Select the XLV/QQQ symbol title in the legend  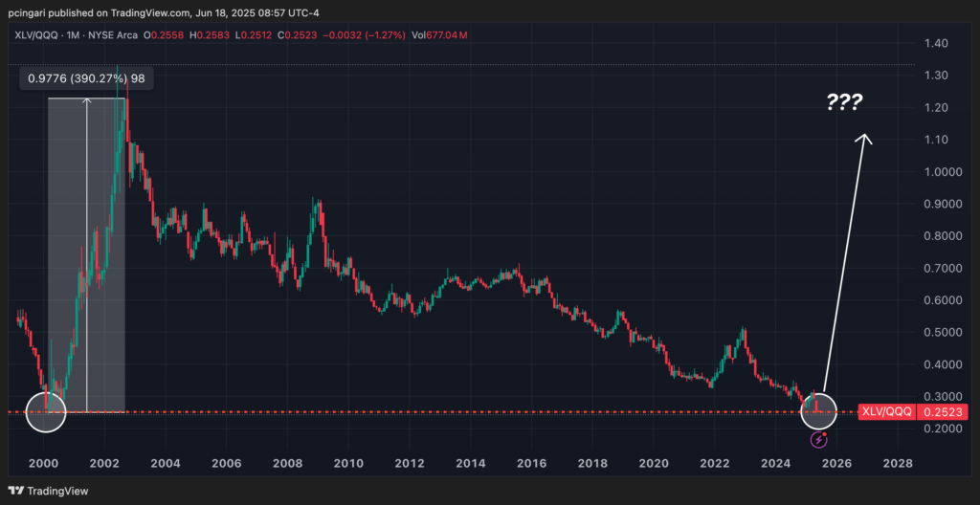click(37, 35)
